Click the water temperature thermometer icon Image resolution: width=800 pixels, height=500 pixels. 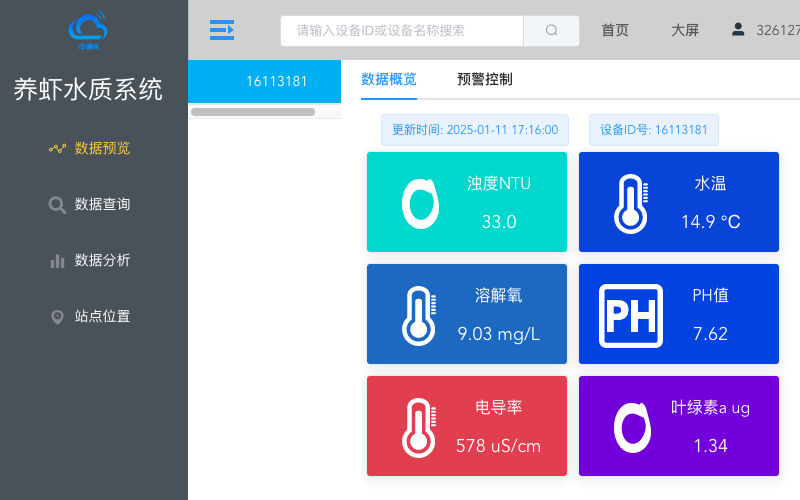point(631,203)
